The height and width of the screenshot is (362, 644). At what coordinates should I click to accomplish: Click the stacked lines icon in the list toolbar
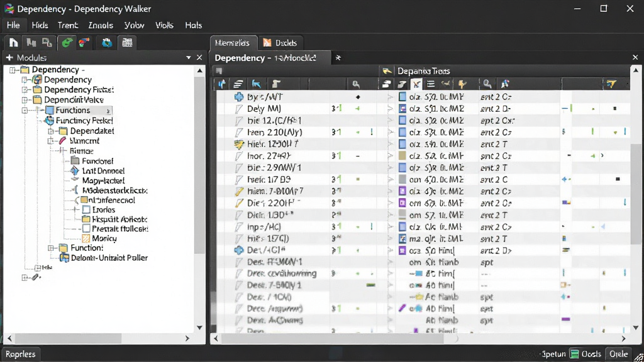[238, 84]
